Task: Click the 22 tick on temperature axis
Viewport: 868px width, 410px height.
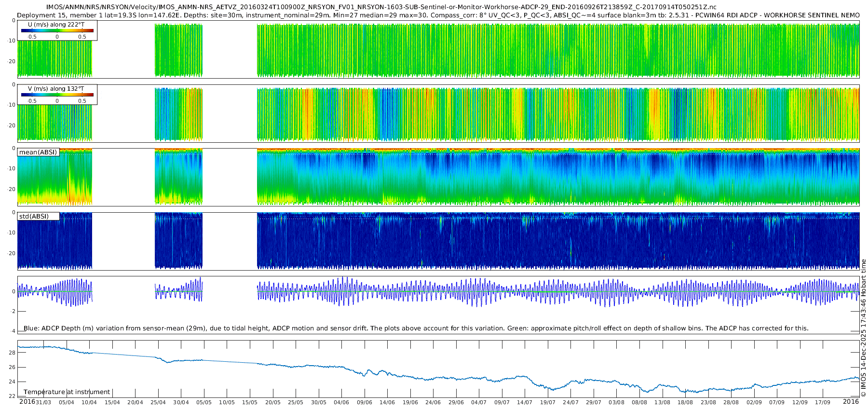Action: [x=12, y=396]
